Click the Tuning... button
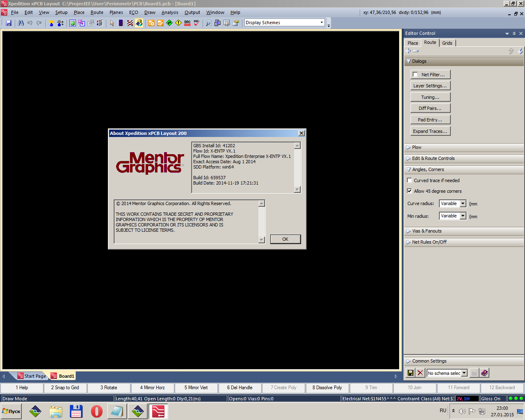The height and width of the screenshot is (420, 525). click(430, 97)
